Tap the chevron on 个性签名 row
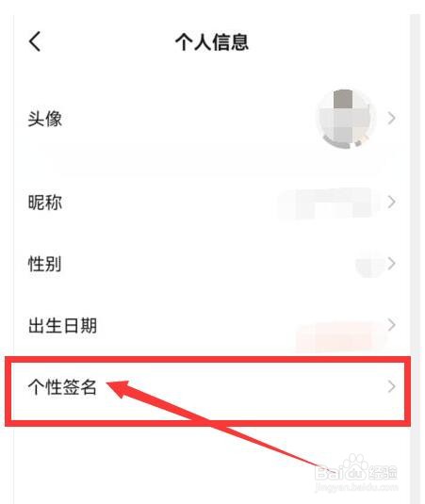425x504 pixels. (391, 386)
